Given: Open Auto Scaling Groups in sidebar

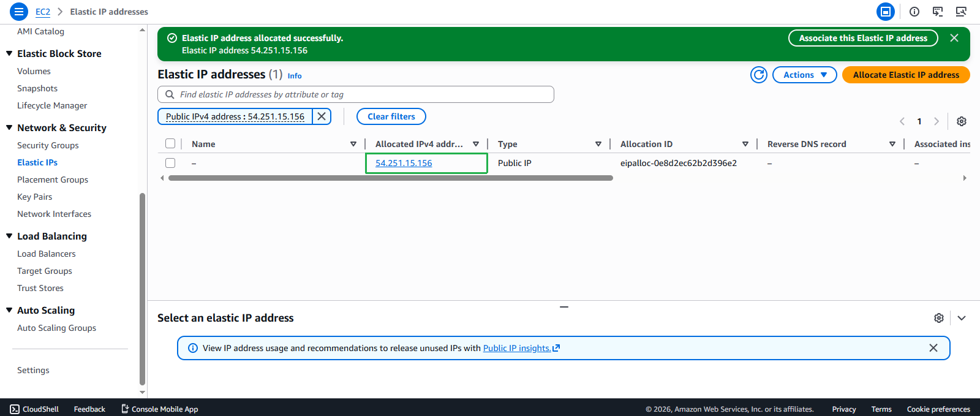Looking at the screenshot, I should pyautogui.click(x=56, y=328).
